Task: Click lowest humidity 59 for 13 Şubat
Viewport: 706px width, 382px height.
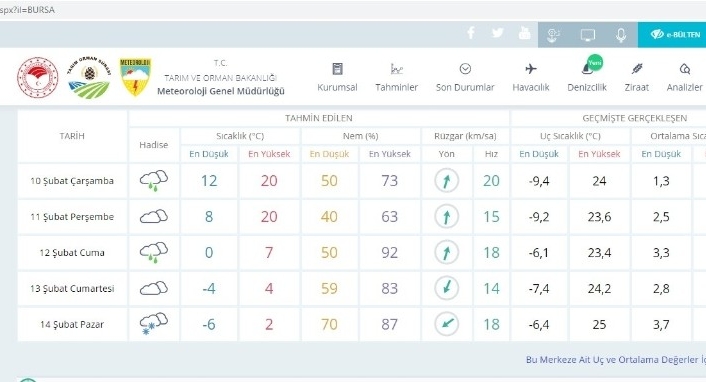Action: coord(329,288)
